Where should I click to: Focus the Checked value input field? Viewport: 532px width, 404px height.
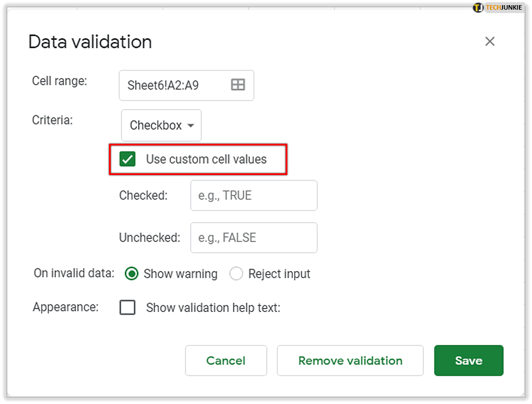[254, 195]
